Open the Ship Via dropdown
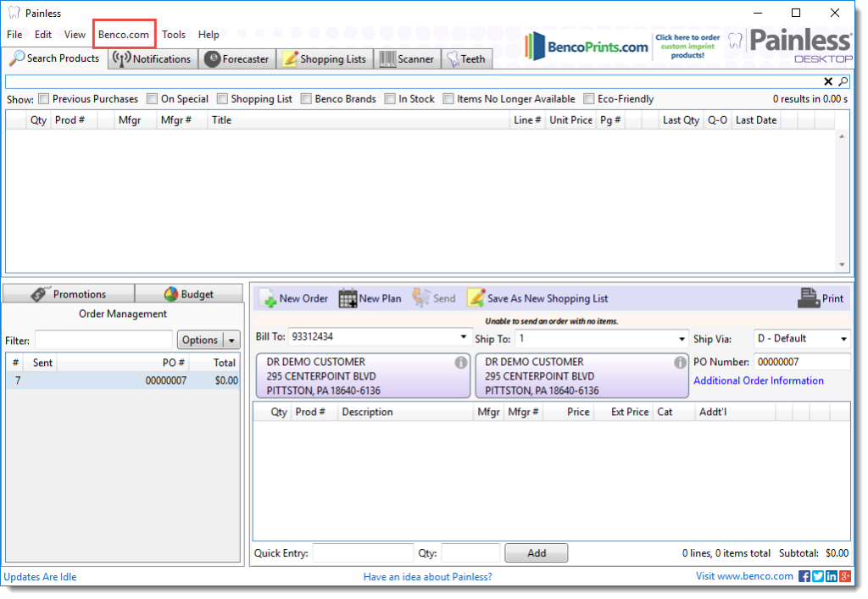The image size is (868, 599). coord(843,339)
